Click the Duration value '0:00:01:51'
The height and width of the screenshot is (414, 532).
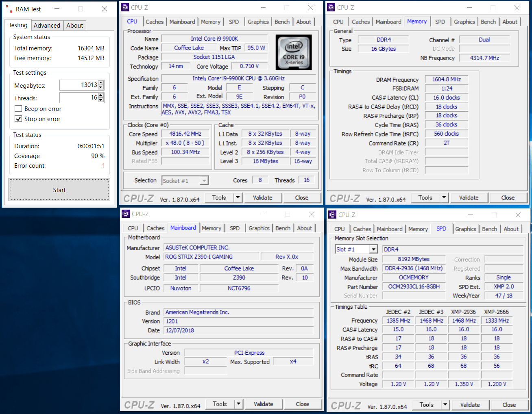pyautogui.click(x=91, y=146)
